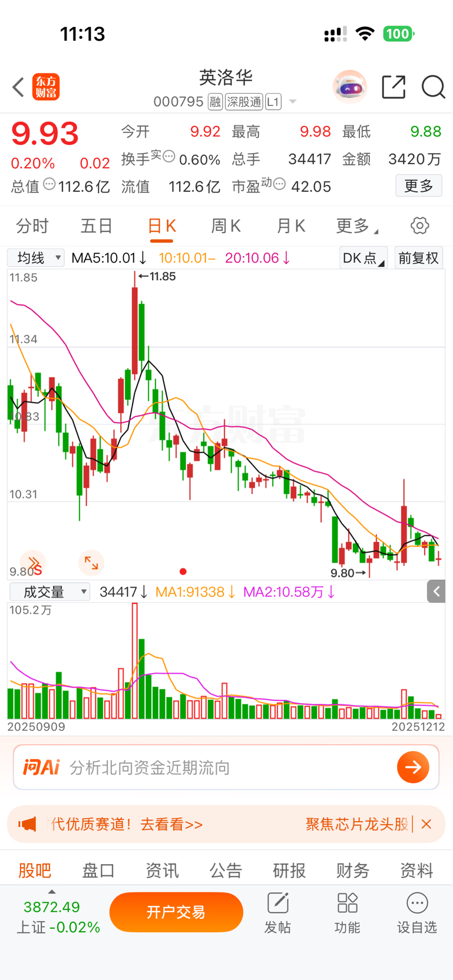The height and width of the screenshot is (980, 453).
Task: Tap the share export icon
Action: pyautogui.click(x=394, y=87)
